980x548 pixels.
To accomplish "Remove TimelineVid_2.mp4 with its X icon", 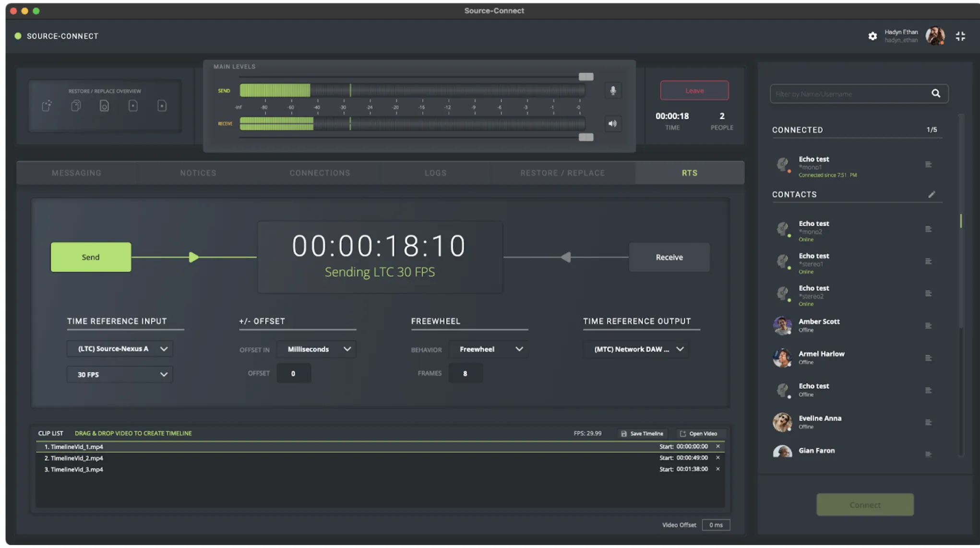I will [718, 458].
